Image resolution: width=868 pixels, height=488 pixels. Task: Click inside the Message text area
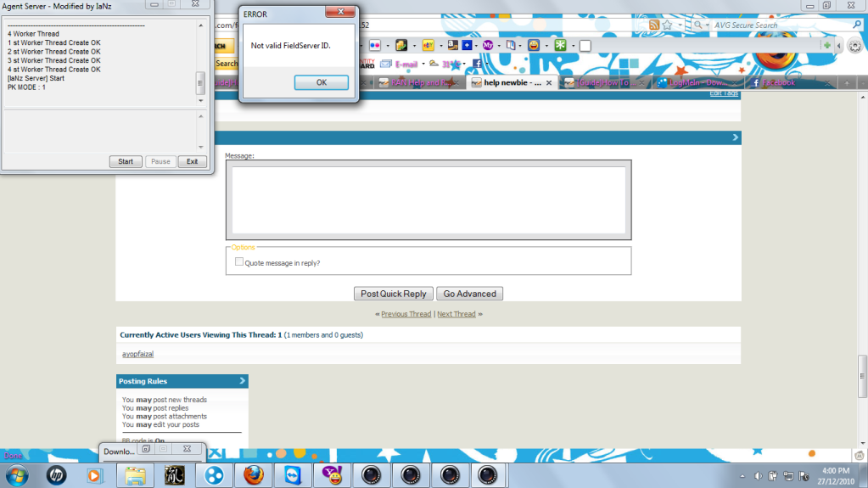(x=428, y=200)
